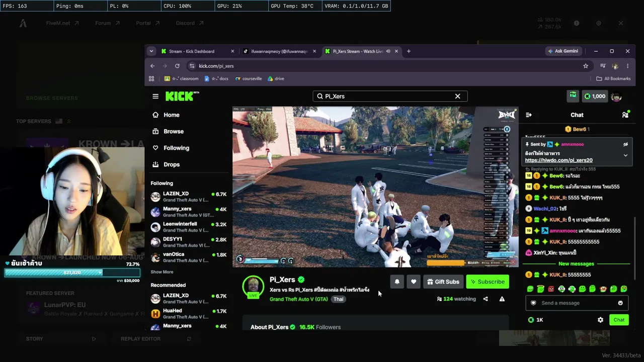
Task: Focus the Kick search field
Action: [x=390, y=96]
